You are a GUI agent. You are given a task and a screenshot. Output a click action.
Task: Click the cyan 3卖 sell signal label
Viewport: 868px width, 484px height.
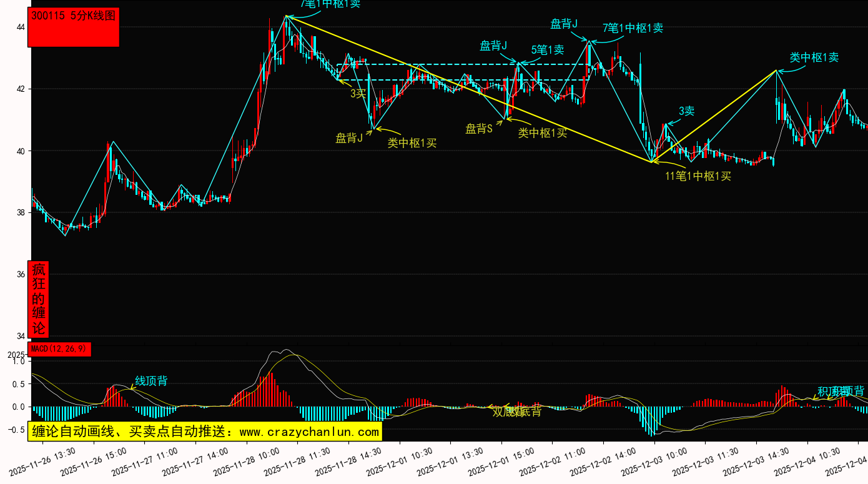click(x=686, y=111)
